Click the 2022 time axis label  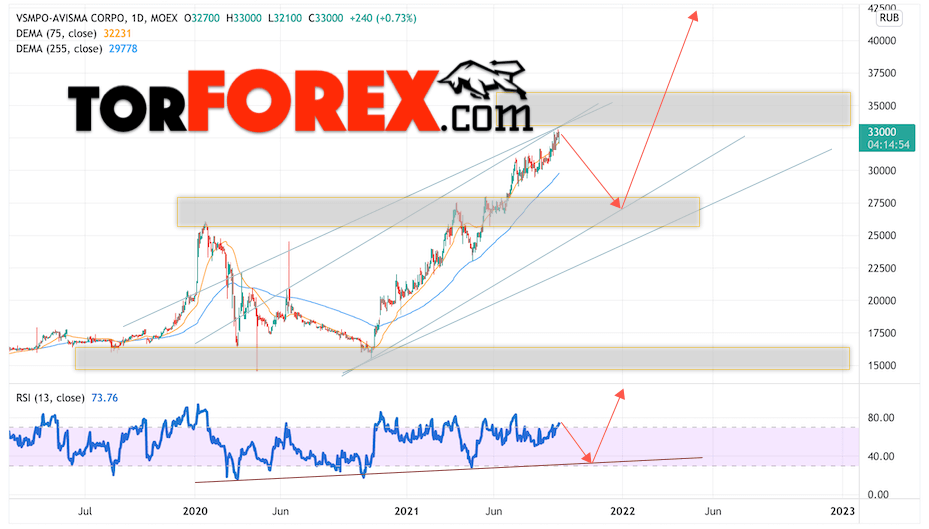[623, 511]
